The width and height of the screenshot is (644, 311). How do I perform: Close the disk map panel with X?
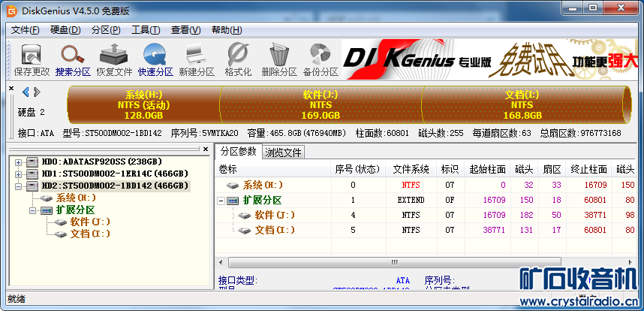point(11,89)
